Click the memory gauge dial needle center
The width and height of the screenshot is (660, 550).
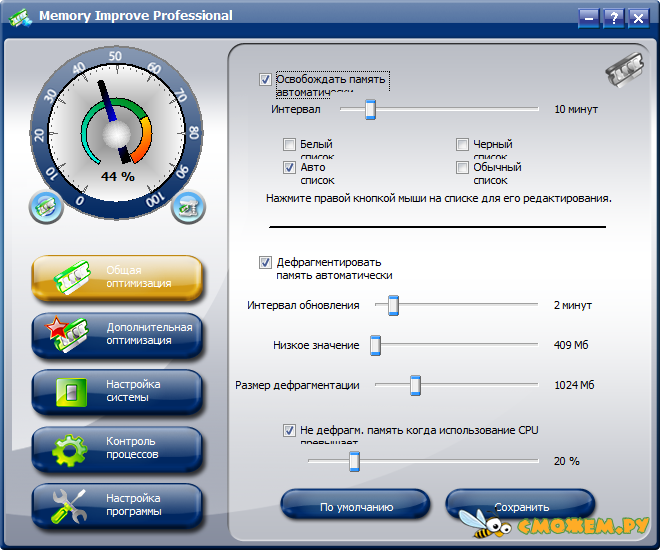[x=117, y=134]
